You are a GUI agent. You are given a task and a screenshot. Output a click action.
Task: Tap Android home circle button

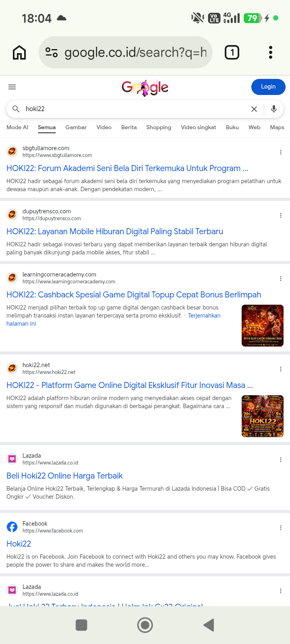pyautogui.click(x=145, y=625)
